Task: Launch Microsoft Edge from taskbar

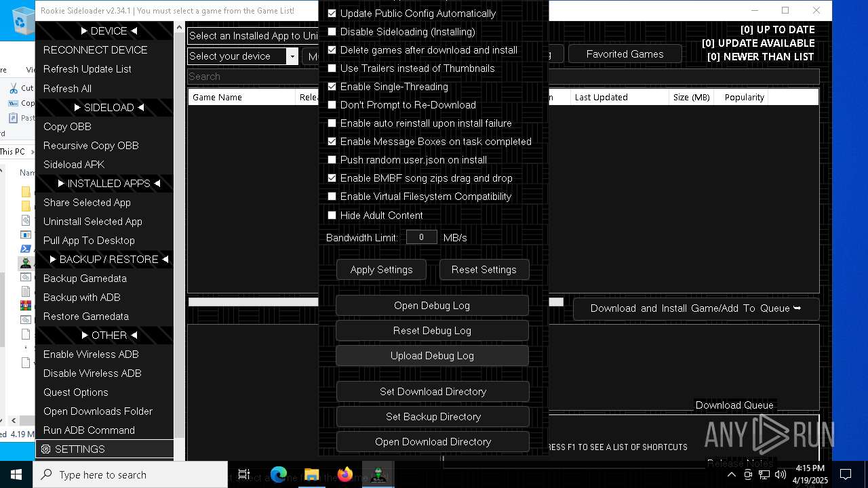Action: [x=279, y=474]
